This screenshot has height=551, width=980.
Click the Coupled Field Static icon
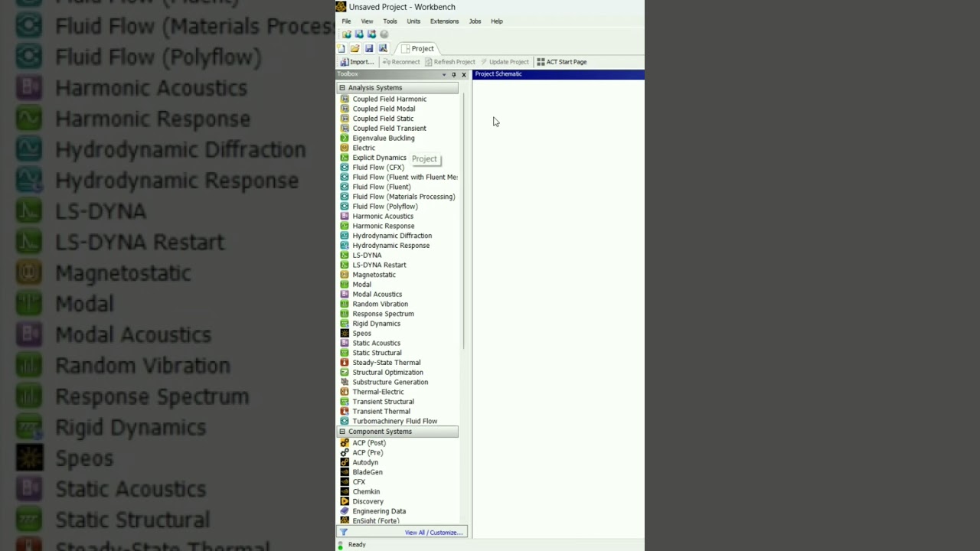pyautogui.click(x=345, y=119)
